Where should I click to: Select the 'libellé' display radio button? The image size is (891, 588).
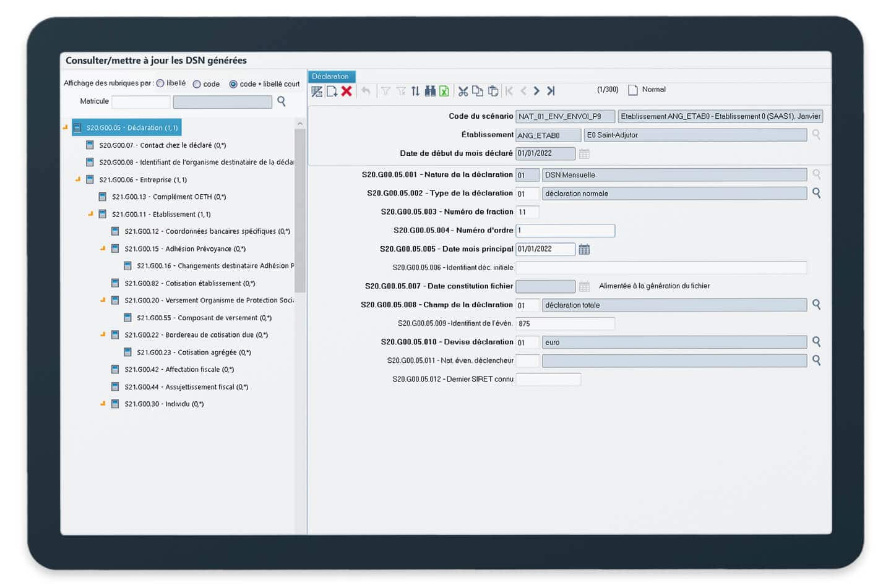[160, 83]
